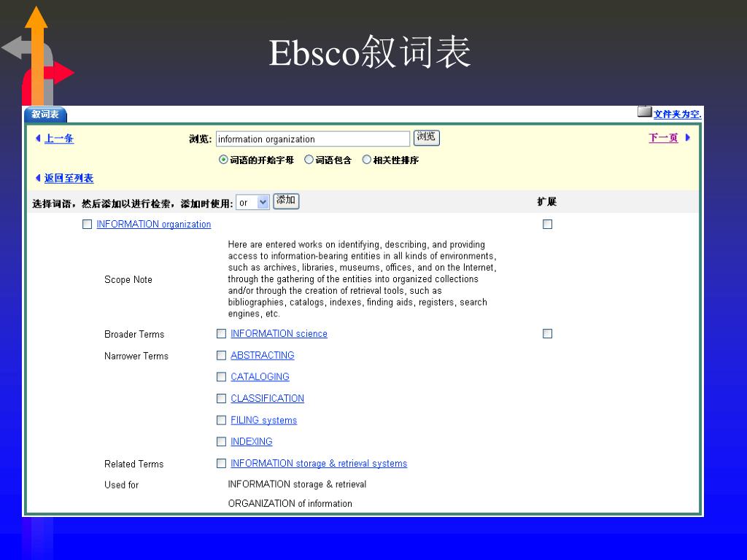The width and height of the screenshot is (747, 560).
Task: Open the CLASSIFICATION term link
Action: [x=267, y=398]
